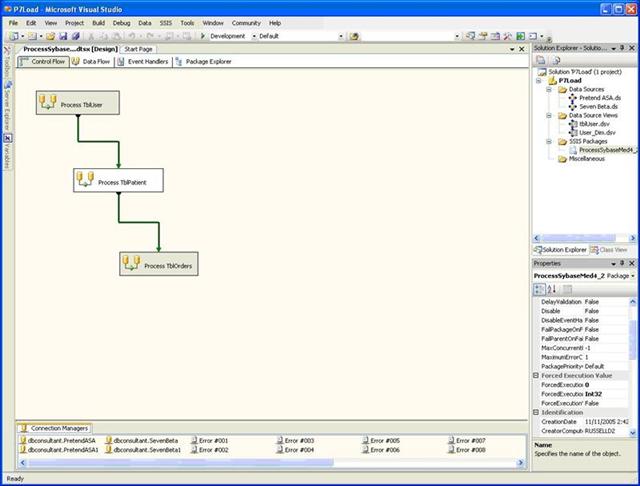
Task: Select the Miscellaneous folder
Action: [x=582, y=159]
